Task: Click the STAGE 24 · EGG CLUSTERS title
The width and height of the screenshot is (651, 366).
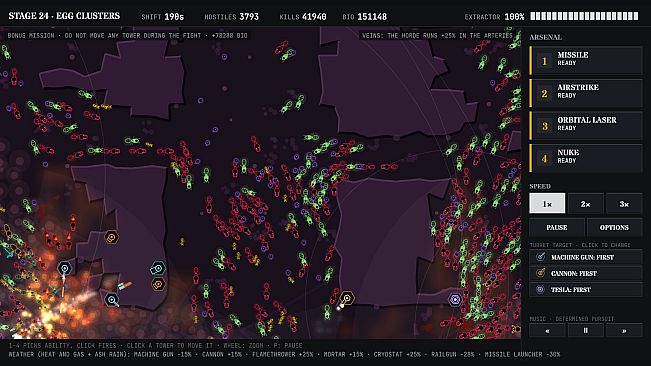Action: (64, 16)
